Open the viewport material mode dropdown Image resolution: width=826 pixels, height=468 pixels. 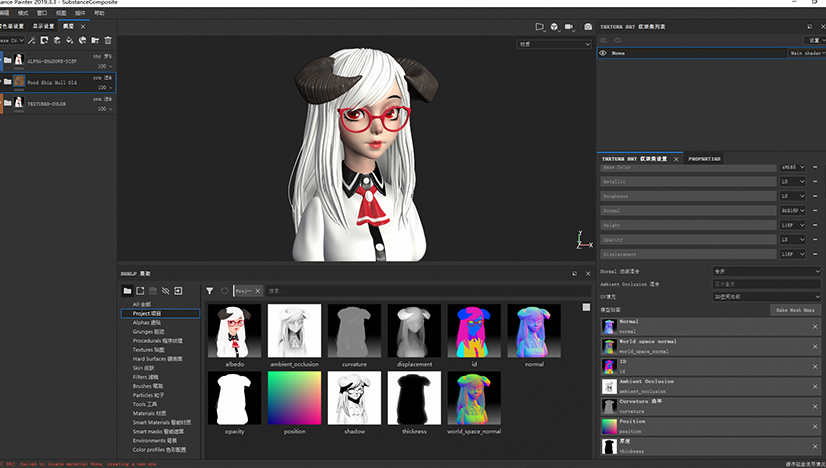554,44
